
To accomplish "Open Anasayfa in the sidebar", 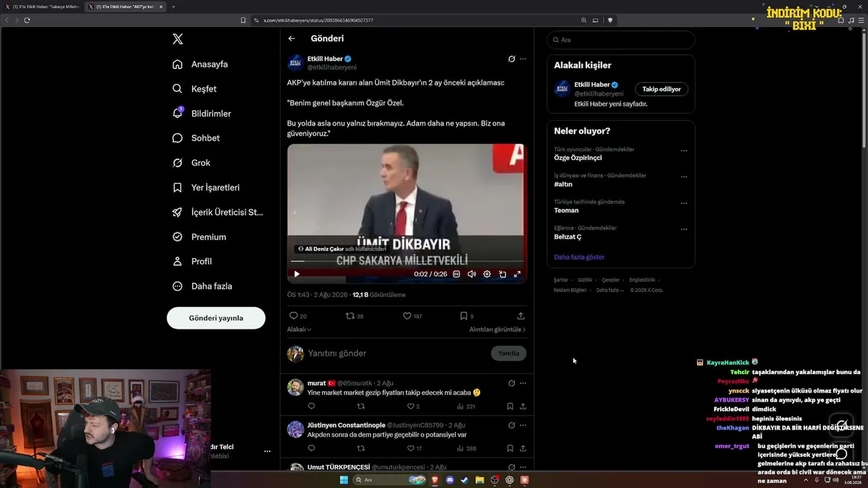I will coord(200,64).
